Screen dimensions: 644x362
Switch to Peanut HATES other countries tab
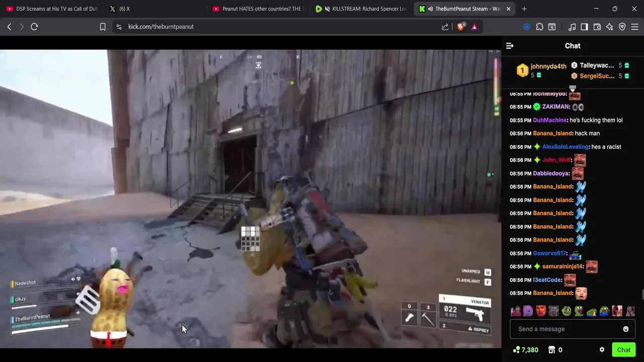click(x=258, y=9)
